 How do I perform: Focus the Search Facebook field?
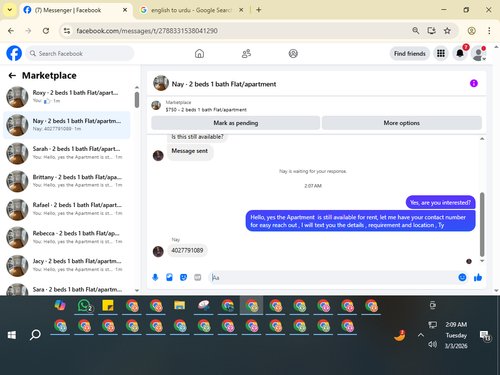point(80,53)
